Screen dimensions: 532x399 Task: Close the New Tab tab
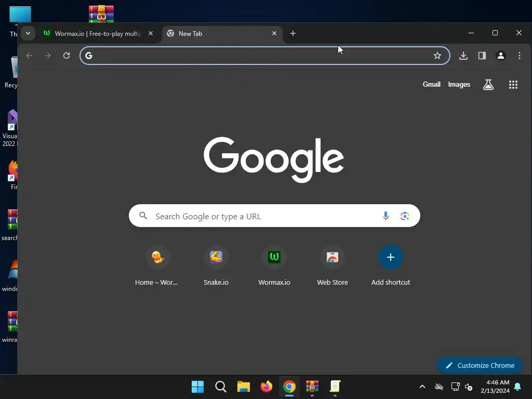pyautogui.click(x=274, y=33)
